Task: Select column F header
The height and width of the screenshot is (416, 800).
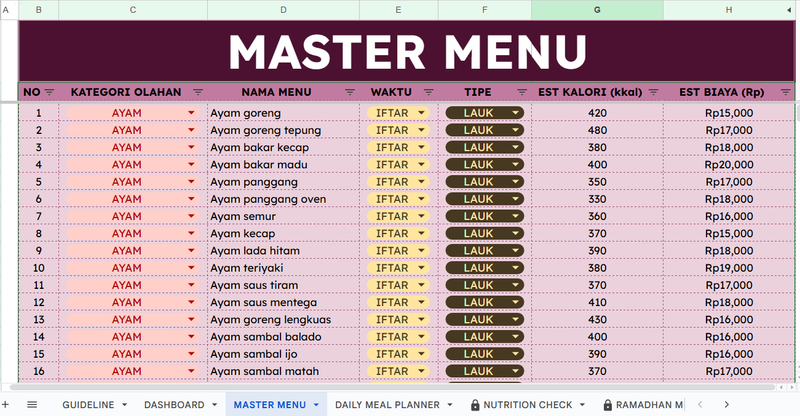Action: click(x=485, y=10)
